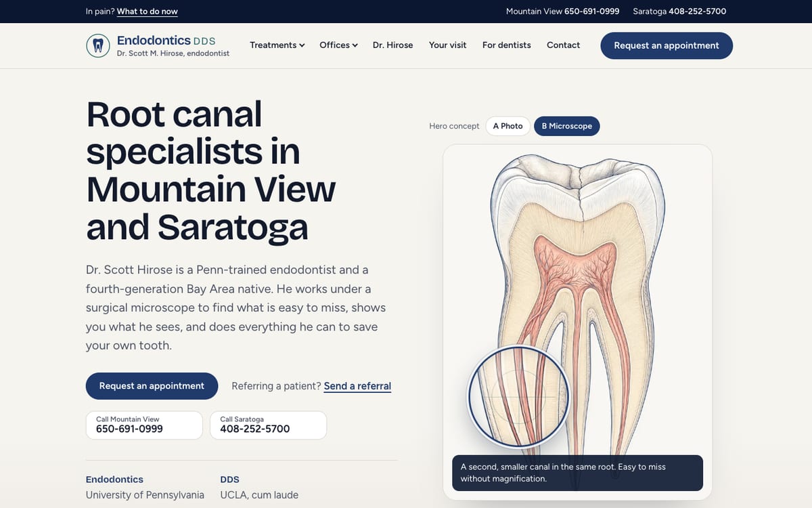Open the For dentists page

506,45
